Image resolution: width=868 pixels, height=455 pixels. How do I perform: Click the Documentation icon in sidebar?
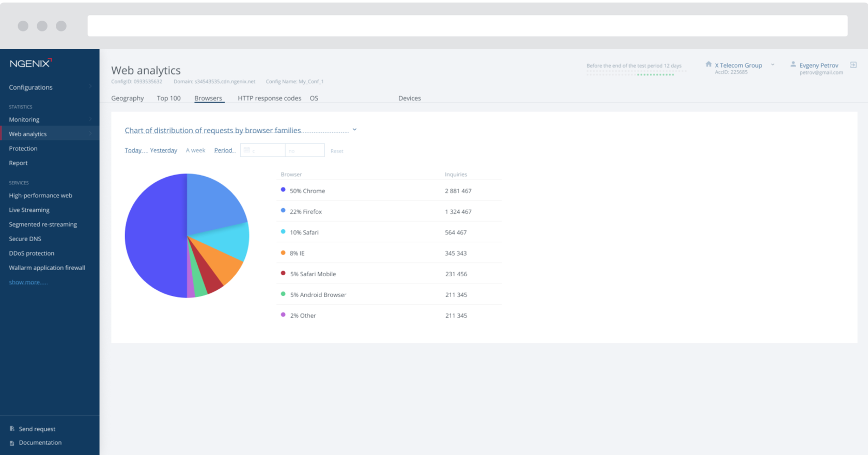point(12,443)
